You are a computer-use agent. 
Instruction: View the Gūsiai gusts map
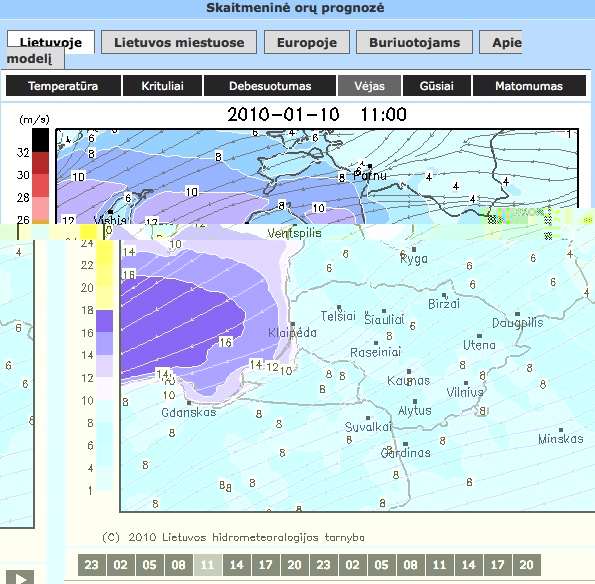437,86
